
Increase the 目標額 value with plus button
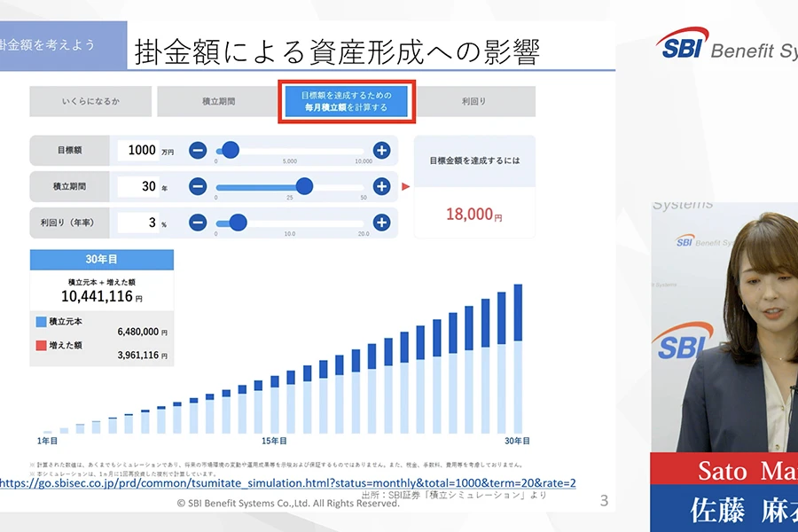click(381, 150)
